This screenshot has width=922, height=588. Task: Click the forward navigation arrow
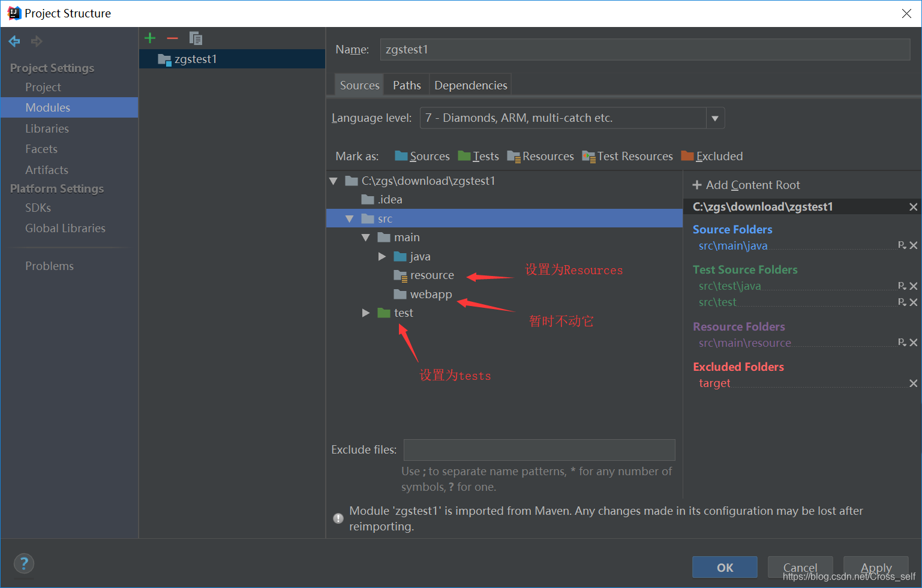pyautogui.click(x=37, y=41)
